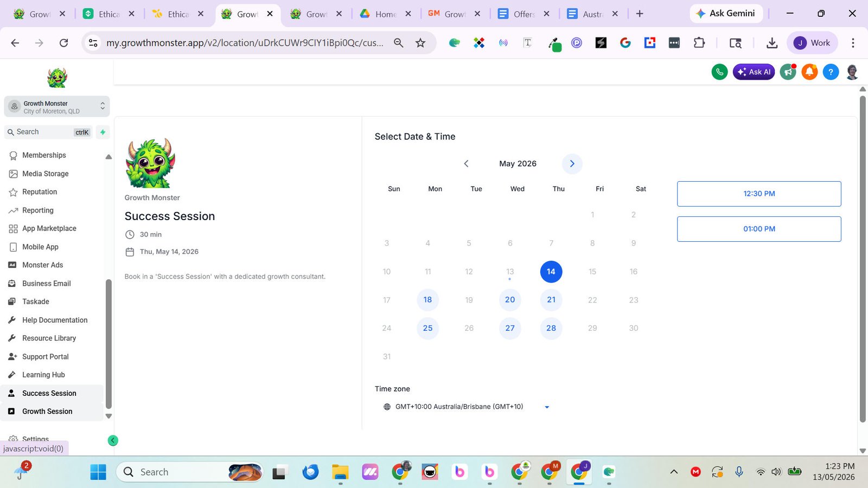Open Monster Ads in sidebar
This screenshot has width=868, height=488.
(42, 265)
